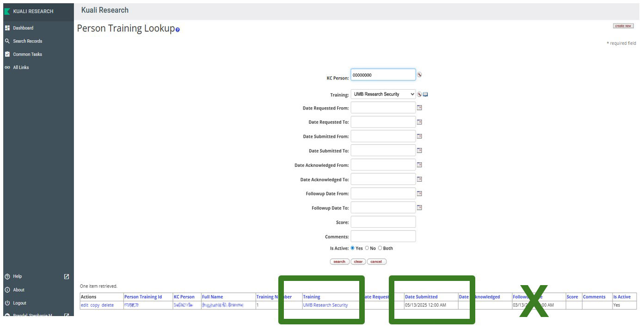Open Help in the sidebar
644x329 pixels.
[17, 276]
